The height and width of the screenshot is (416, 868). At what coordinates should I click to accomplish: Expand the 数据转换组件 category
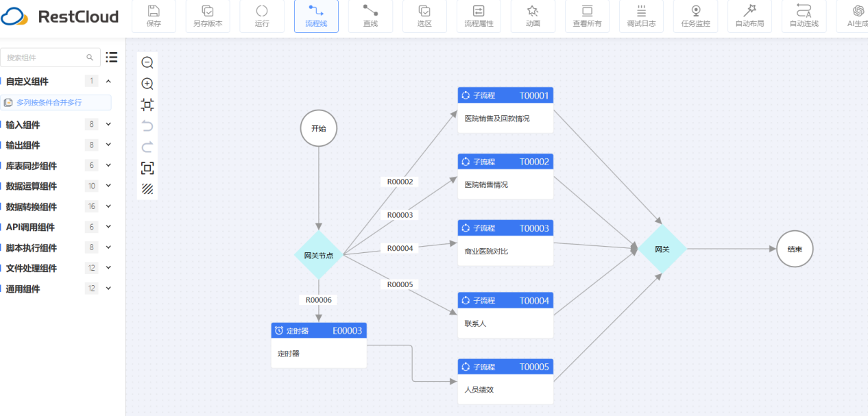[108, 207]
